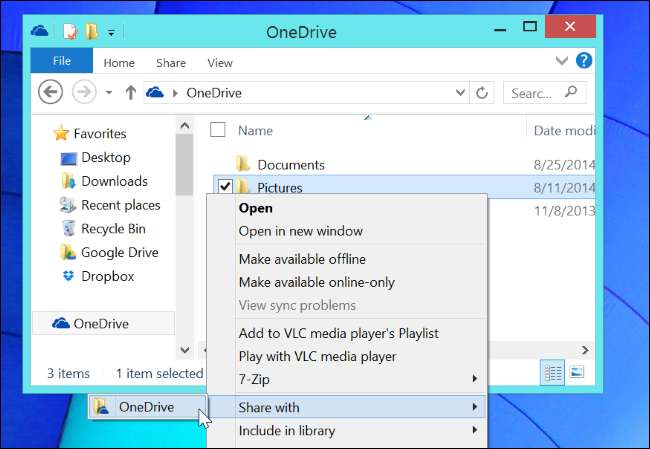Choose Play with VLC media player
650x449 pixels.
click(318, 357)
